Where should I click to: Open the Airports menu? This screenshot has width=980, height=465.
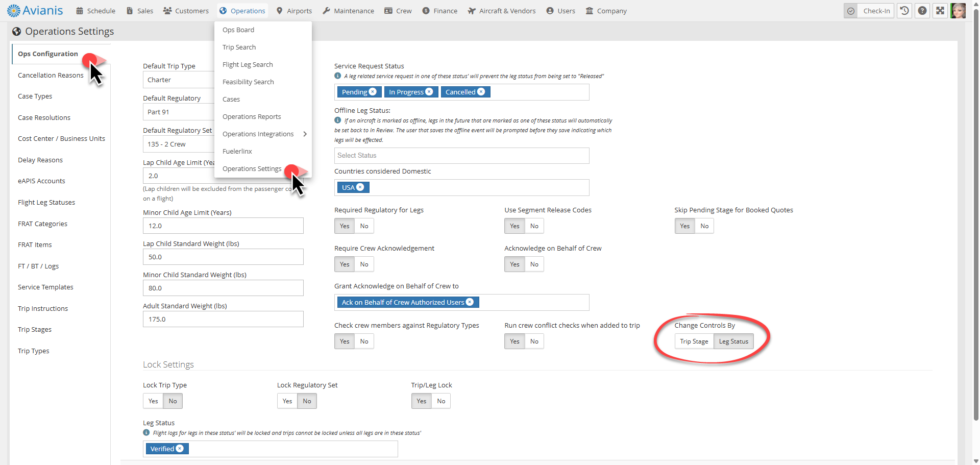294,11
